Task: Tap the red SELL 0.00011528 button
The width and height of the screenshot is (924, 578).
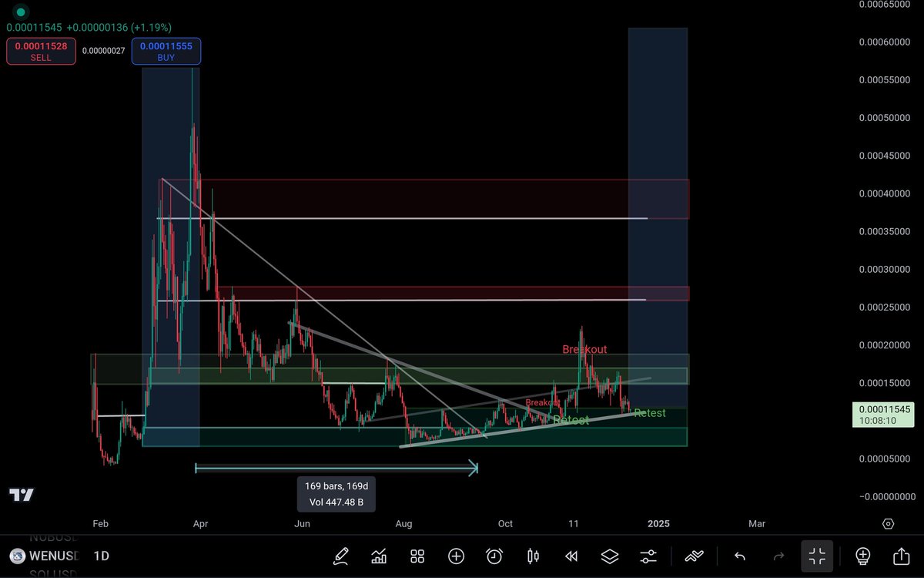Action: tap(41, 51)
